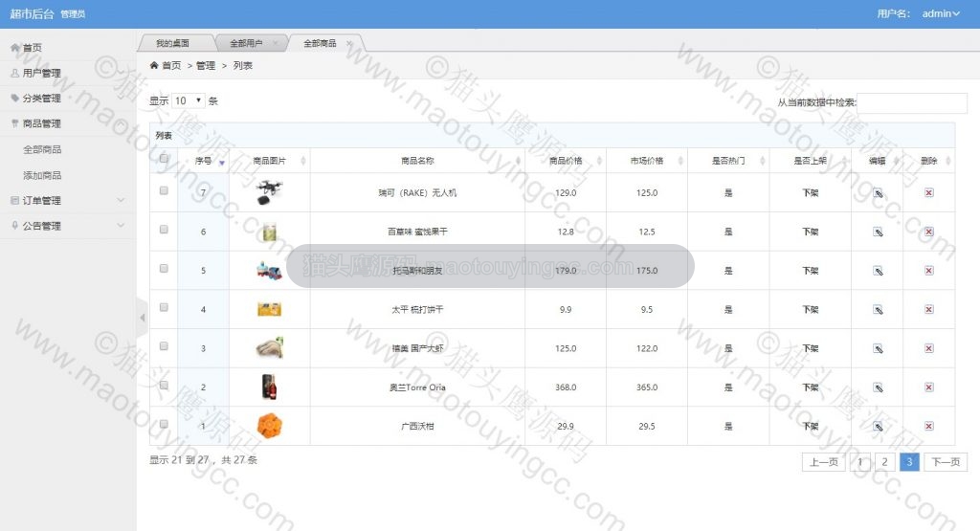
Task: Open 添加商品 submenu item
Action: tap(42, 175)
